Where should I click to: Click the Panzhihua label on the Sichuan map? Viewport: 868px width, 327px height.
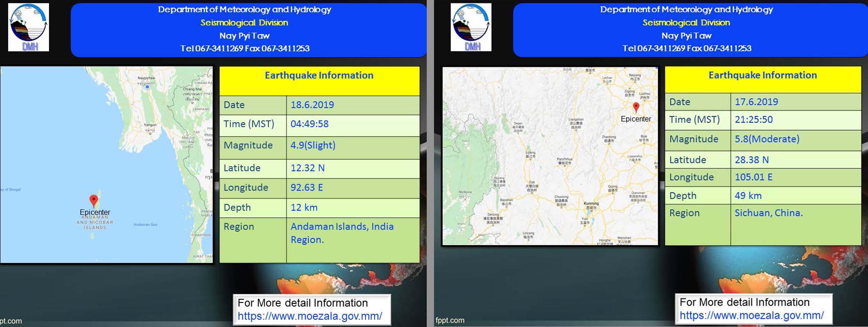coord(565,159)
